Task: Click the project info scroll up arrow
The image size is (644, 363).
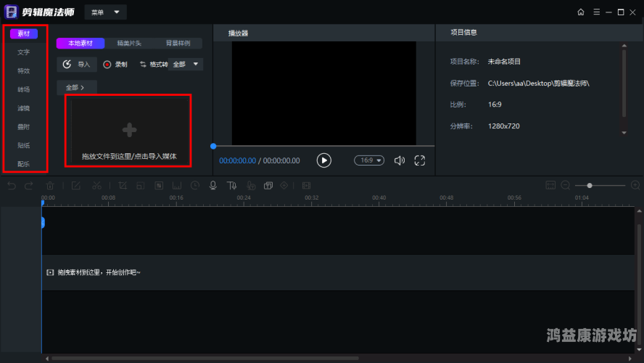Action: [x=624, y=46]
